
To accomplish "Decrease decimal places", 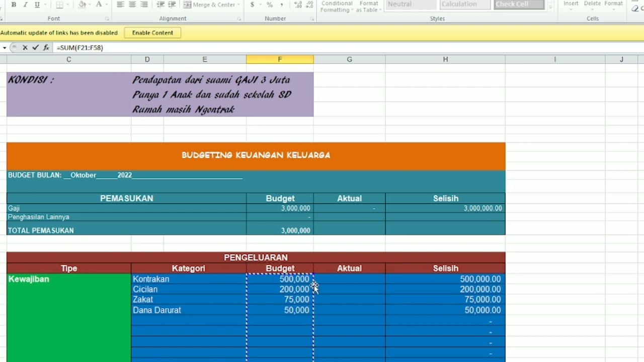I will (x=309, y=5).
